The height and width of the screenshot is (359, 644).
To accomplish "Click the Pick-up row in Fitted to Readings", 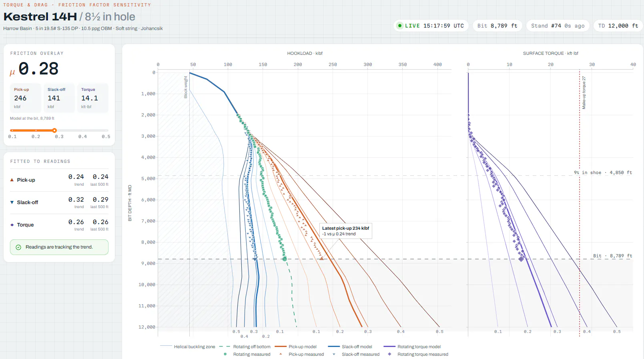I will pos(59,180).
